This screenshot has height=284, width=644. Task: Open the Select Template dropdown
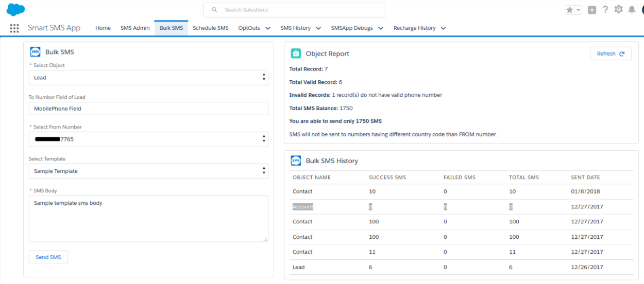pos(148,171)
